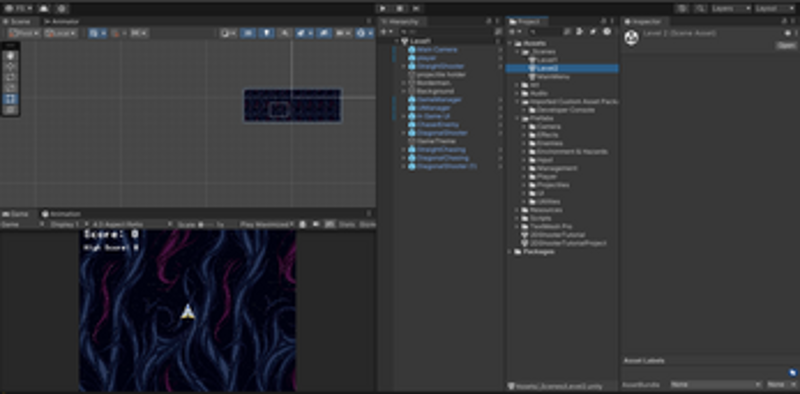Select the Rotate tool

tap(11, 77)
